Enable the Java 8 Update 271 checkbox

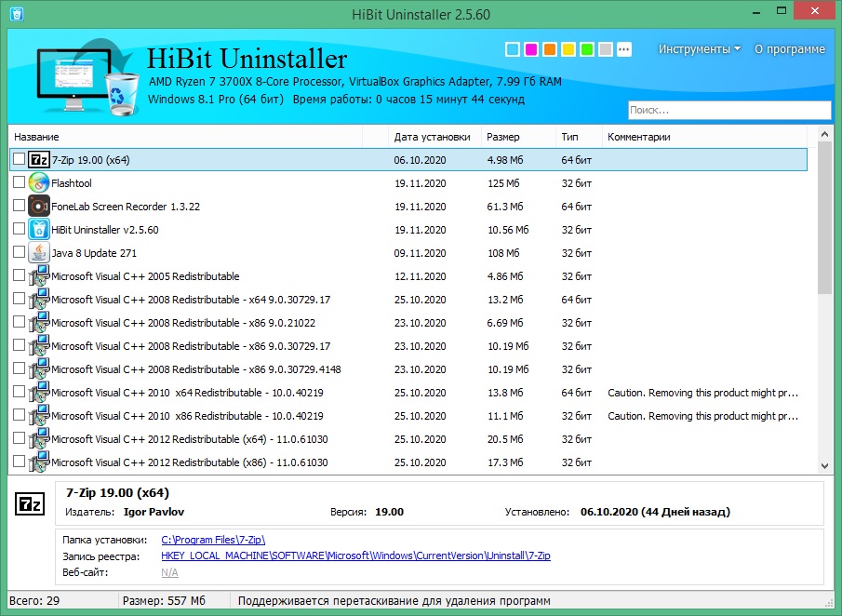tap(17, 252)
